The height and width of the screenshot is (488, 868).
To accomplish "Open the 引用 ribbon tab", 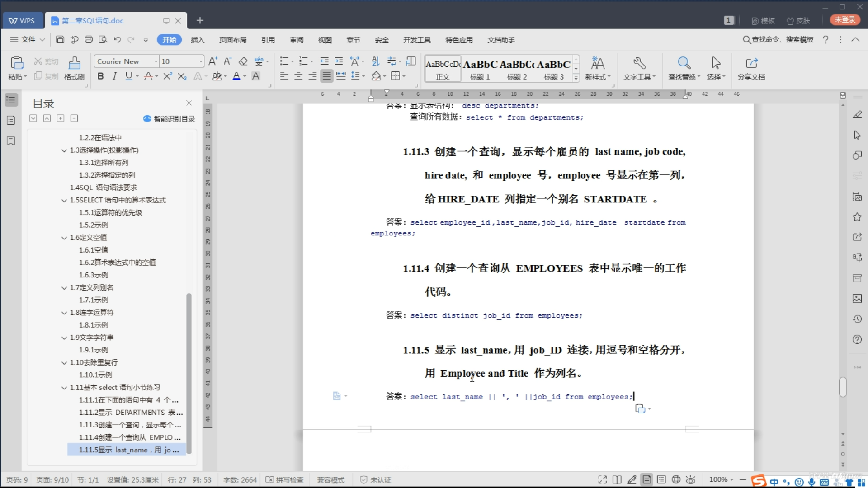I will coord(268,40).
